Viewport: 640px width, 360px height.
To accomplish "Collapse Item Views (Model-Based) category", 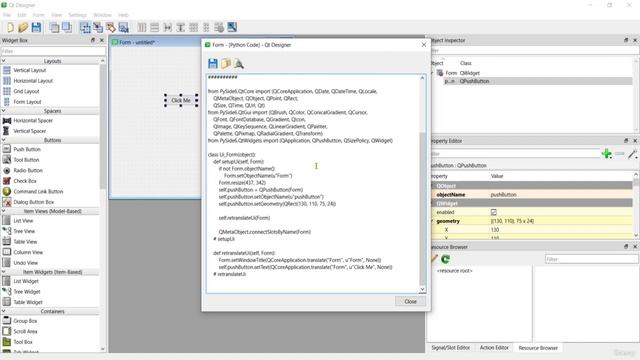I will click(x=3, y=211).
